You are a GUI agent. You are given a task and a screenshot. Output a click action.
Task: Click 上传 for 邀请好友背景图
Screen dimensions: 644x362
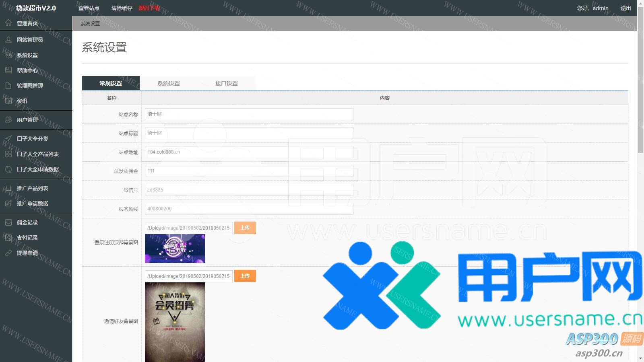tap(245, 276)
